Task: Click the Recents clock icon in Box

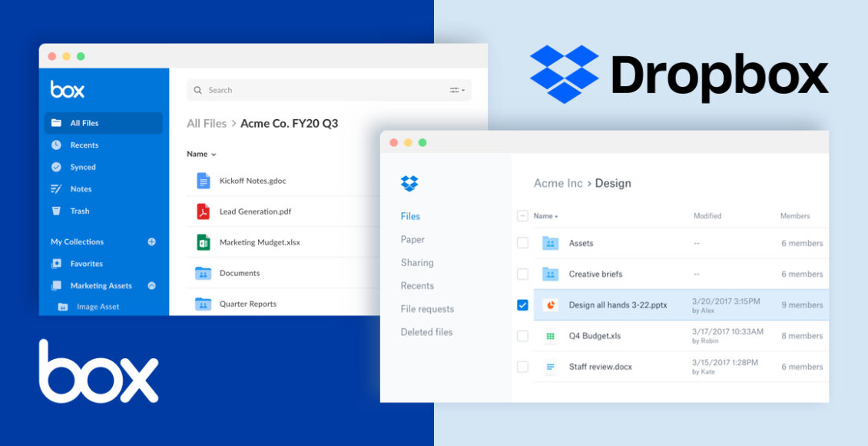Action: tap(57, 145)
